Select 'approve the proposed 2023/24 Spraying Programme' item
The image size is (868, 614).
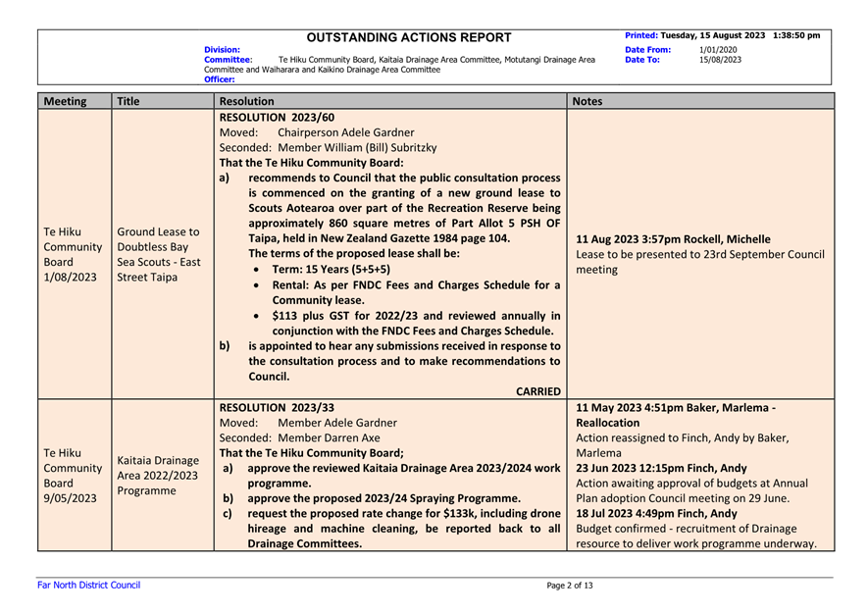pos(384,498)
